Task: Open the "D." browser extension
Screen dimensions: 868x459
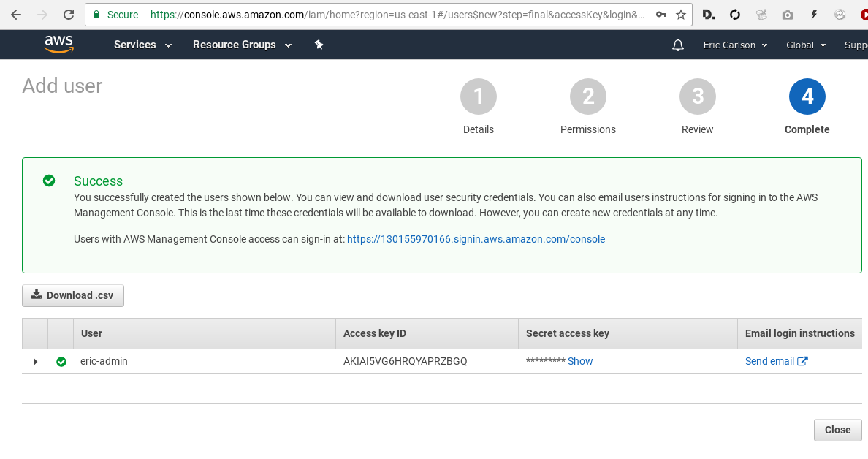Action: (x=708, y=15)
